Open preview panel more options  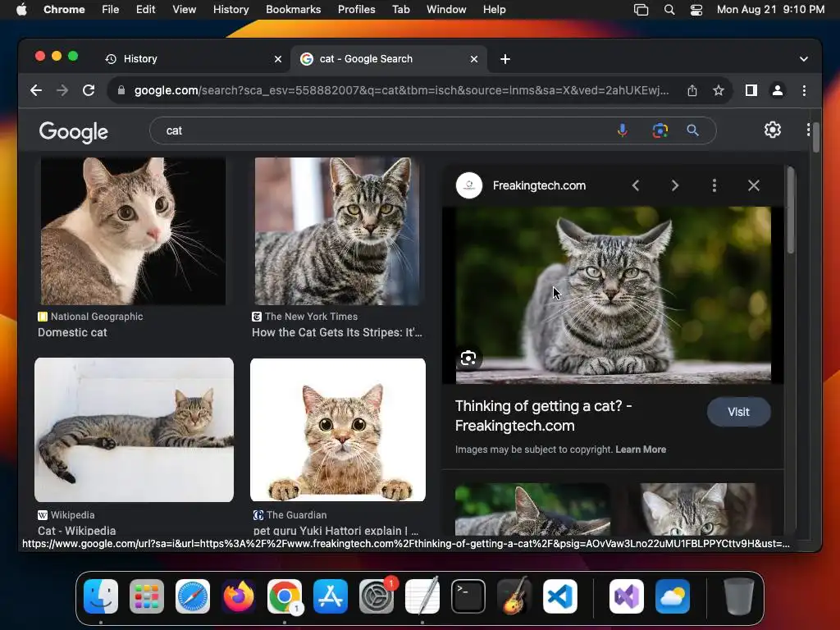(714, 185)
